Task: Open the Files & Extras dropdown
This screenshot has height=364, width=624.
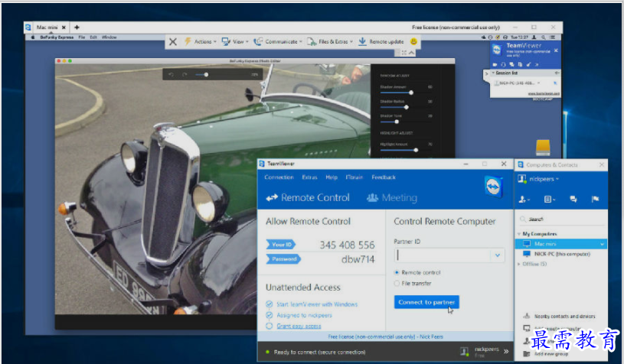Action: [x=330, y=42]
